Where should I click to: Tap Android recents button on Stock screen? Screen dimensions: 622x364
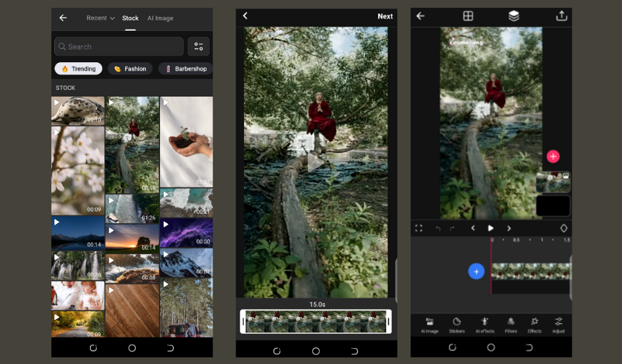click(93, 348)
